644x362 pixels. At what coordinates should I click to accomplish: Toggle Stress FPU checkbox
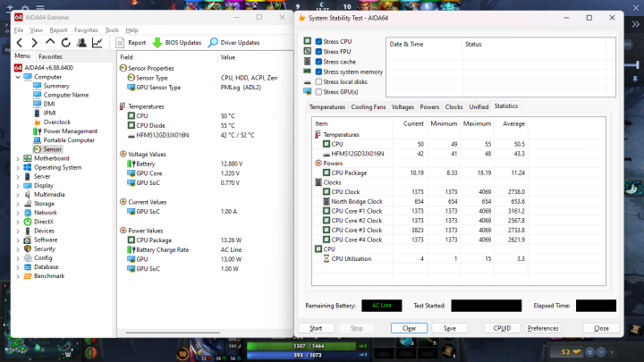click(x=318, y=52)
